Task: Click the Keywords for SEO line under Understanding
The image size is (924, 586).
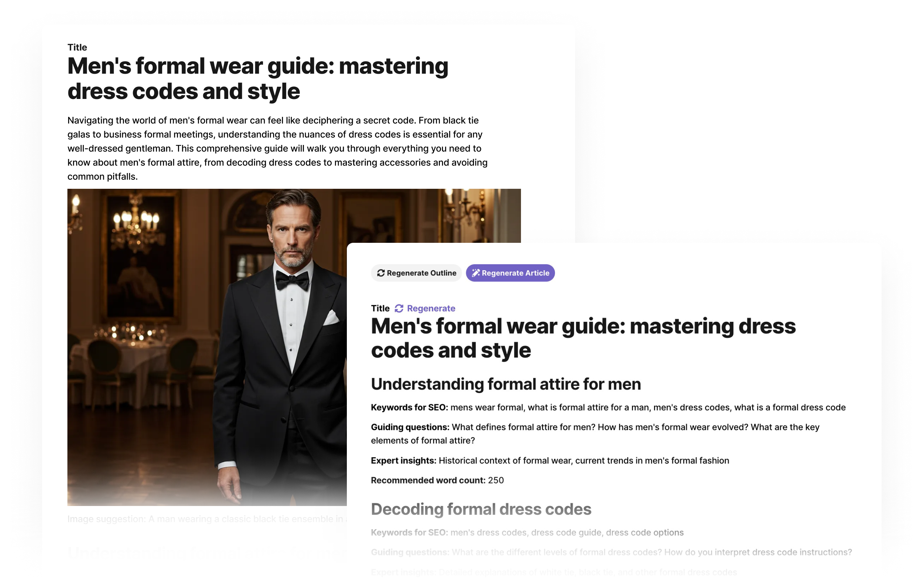Action: coord(608,407)
